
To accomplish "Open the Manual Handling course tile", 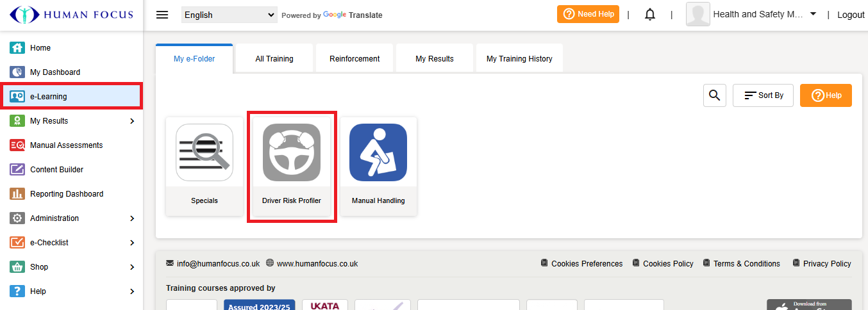I will (x=378, y=166).
